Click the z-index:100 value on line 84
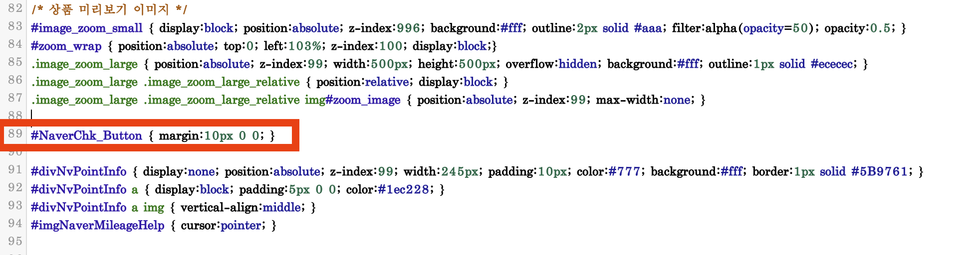Image resolution: width=980 pixels, height=255 pixels. click(x=366, y=46)
